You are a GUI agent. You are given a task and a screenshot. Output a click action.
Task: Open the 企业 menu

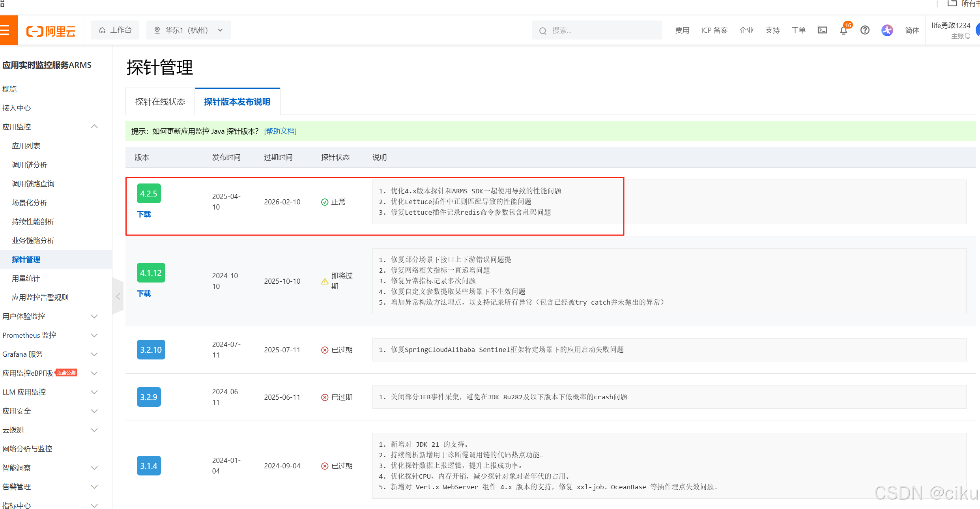tap(746, 30)
